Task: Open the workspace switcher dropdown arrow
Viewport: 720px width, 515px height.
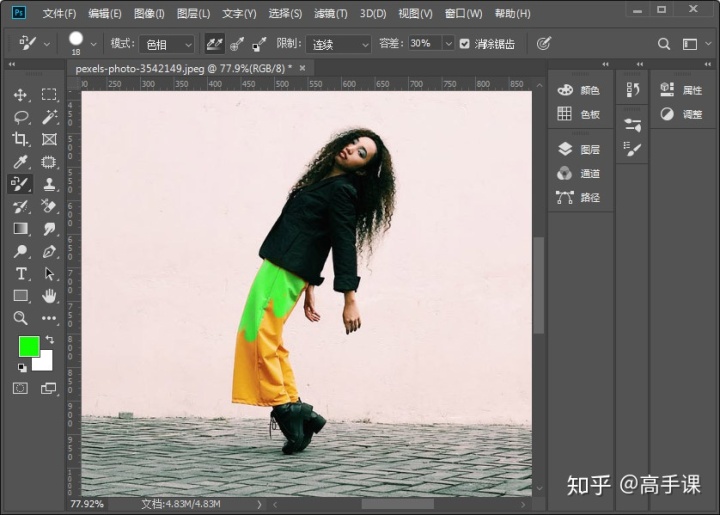Action: (709, 44)
